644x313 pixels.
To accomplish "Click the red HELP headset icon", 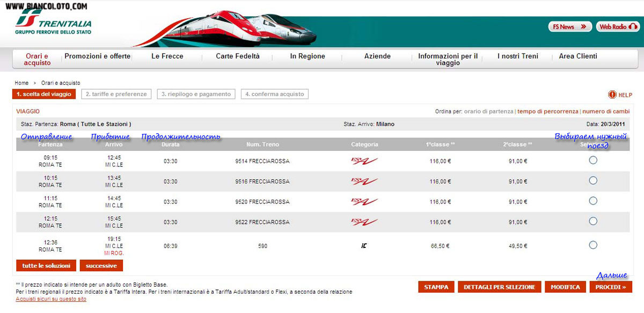I will click(612, 95).
